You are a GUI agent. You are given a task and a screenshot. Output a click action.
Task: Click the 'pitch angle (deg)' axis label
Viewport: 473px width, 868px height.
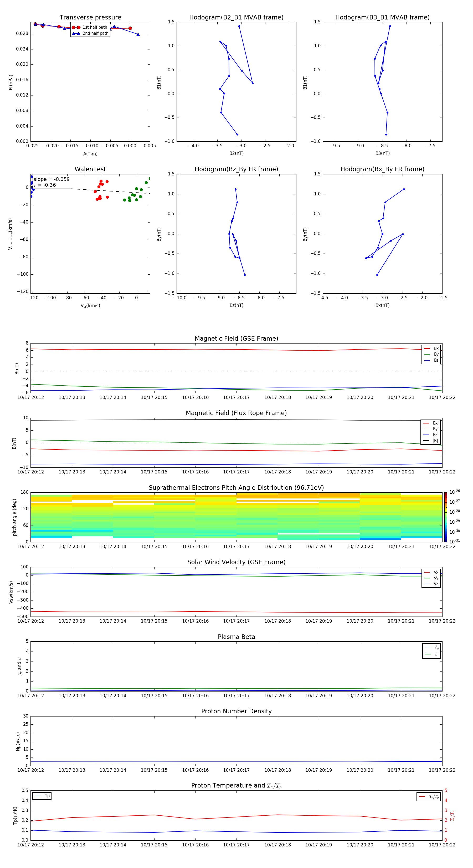[x=14, y=517]
